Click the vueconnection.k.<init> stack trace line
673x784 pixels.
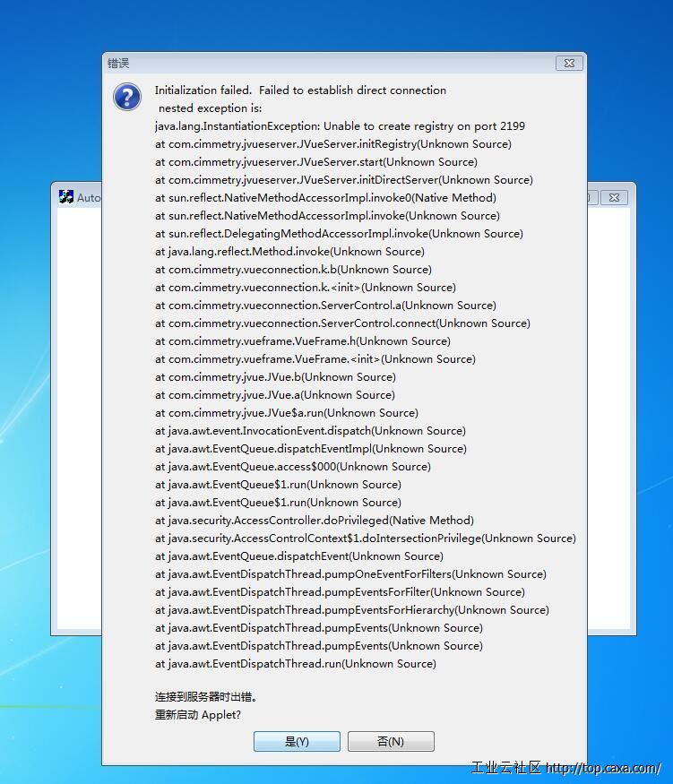pos(306,288)
